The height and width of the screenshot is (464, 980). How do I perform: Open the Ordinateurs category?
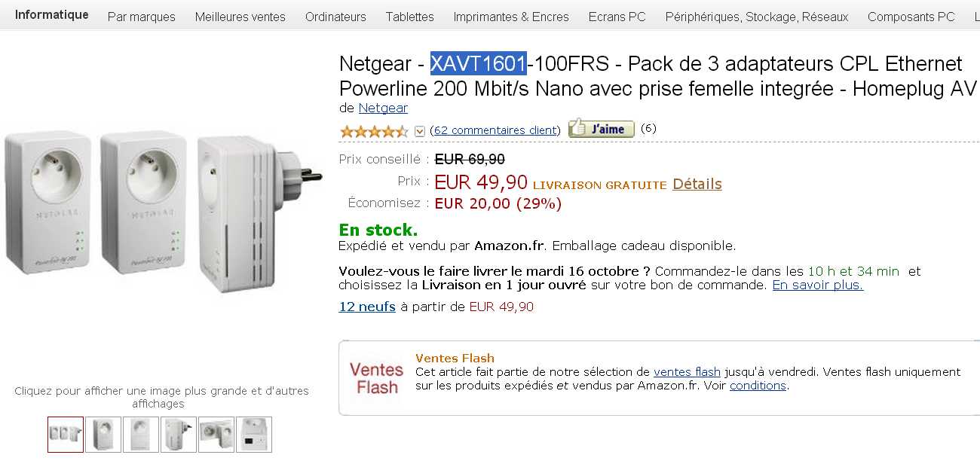pos(335,17)
